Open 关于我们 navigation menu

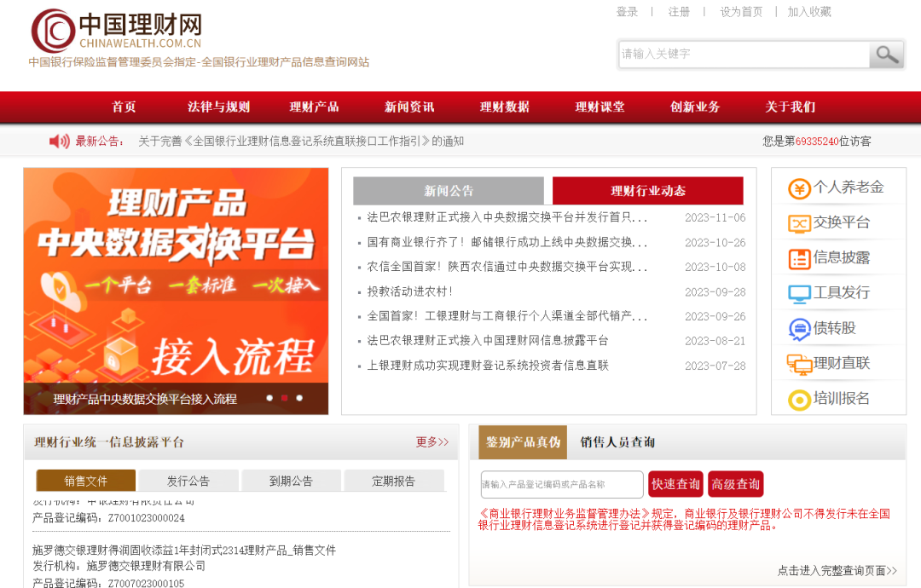790,107
